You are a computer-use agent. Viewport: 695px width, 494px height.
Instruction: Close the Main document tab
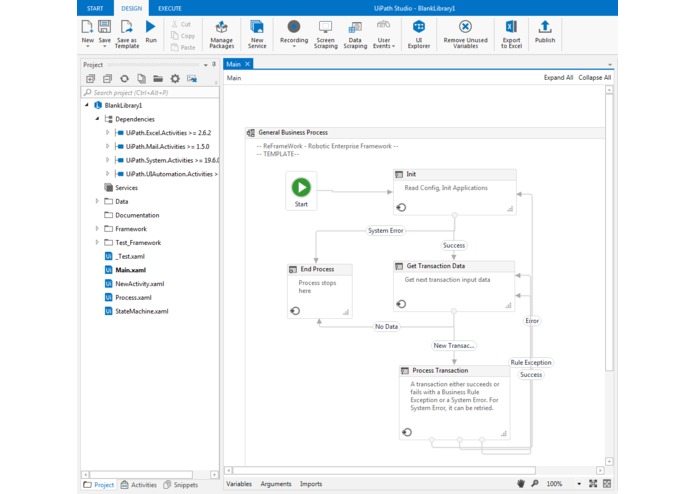click(248, 64)
